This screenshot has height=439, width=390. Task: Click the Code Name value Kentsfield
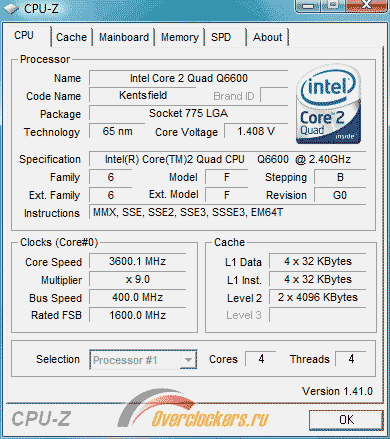tap(143, 96)
